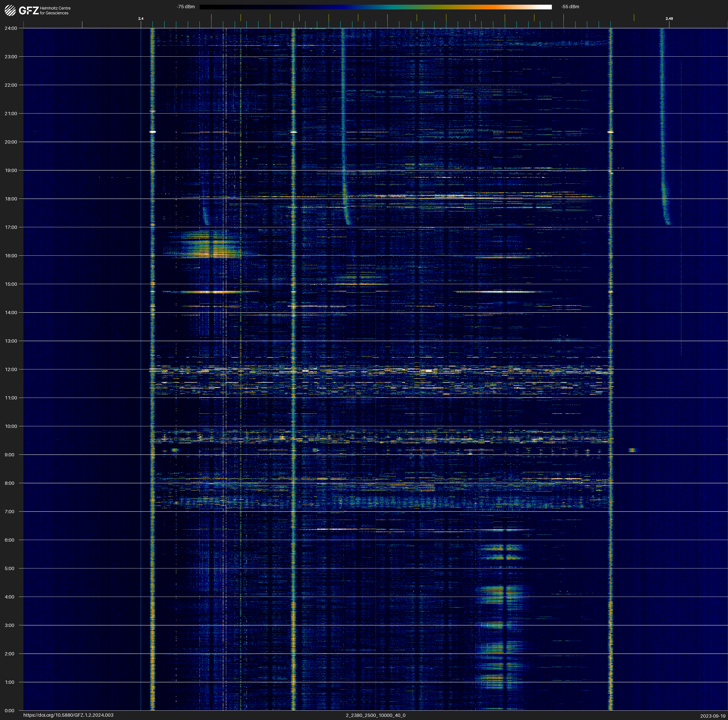
Task: Click the 18:00 time axis label
Action: coord(11,199)
